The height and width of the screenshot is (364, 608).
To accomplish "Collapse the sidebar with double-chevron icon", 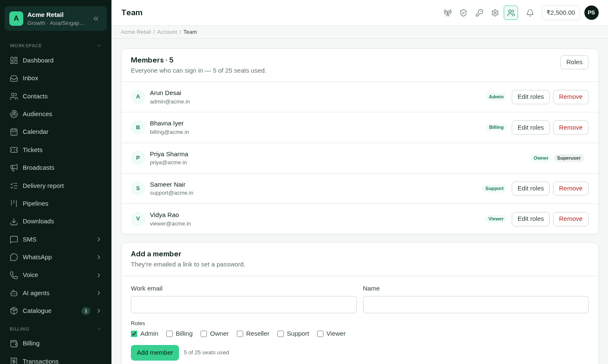I will [96, 19].
